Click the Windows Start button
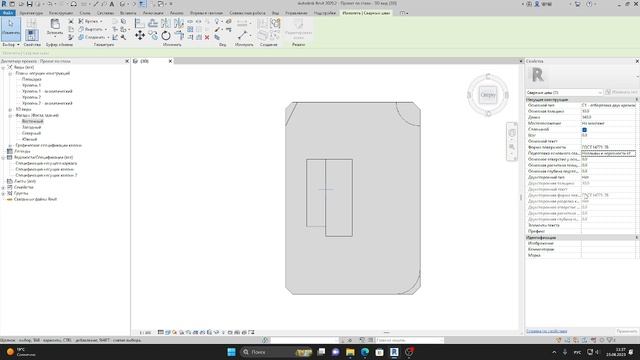640x360 pixels. pos(231,352)
